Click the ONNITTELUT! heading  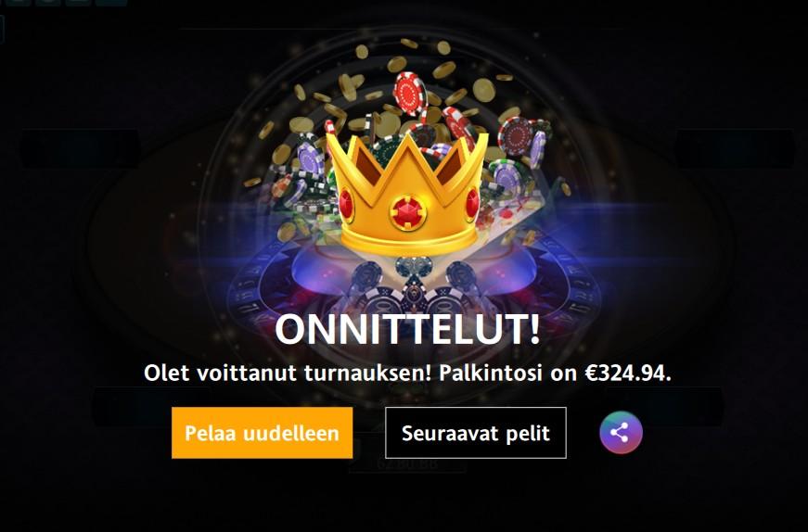click(x=407, y=330)
